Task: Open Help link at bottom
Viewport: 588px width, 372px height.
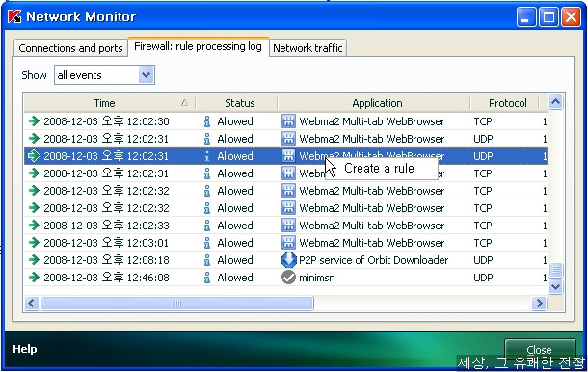Action: [25, 349]
